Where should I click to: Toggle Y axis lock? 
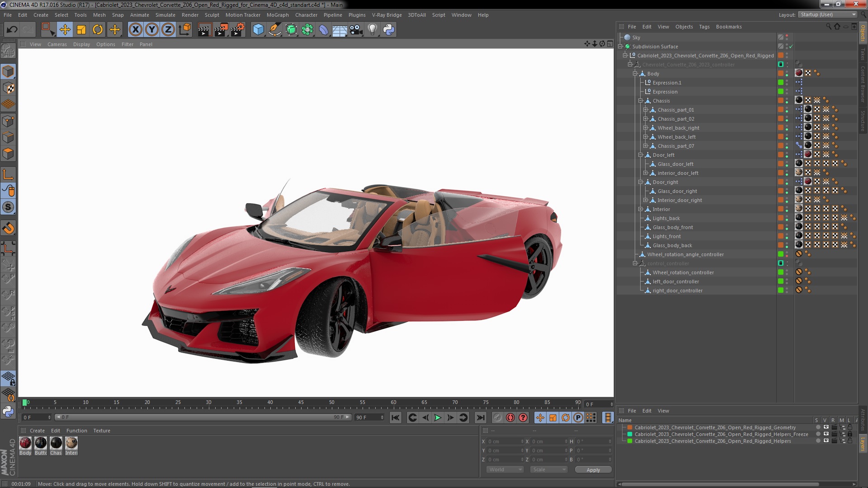pyautogui.click(x=152, y=30)
